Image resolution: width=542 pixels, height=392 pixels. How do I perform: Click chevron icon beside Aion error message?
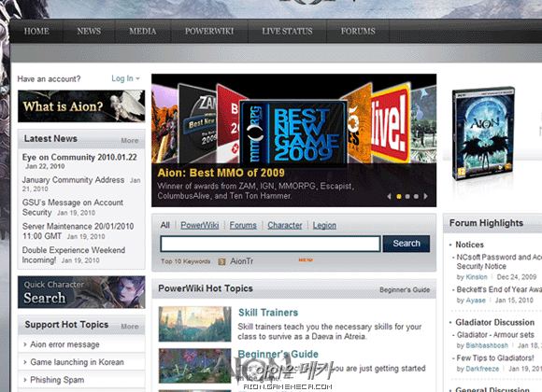pyautogui.click(x=25, y=344)
